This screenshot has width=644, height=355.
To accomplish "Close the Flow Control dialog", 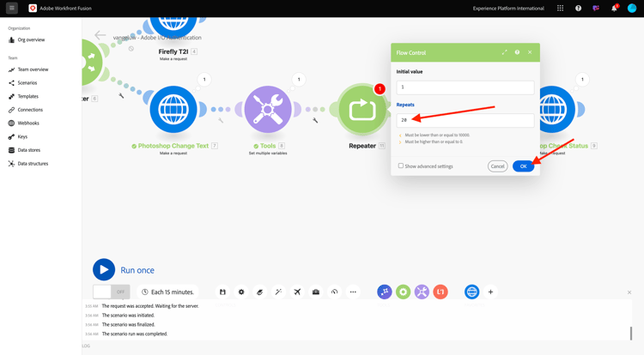I will click(530, 52).
